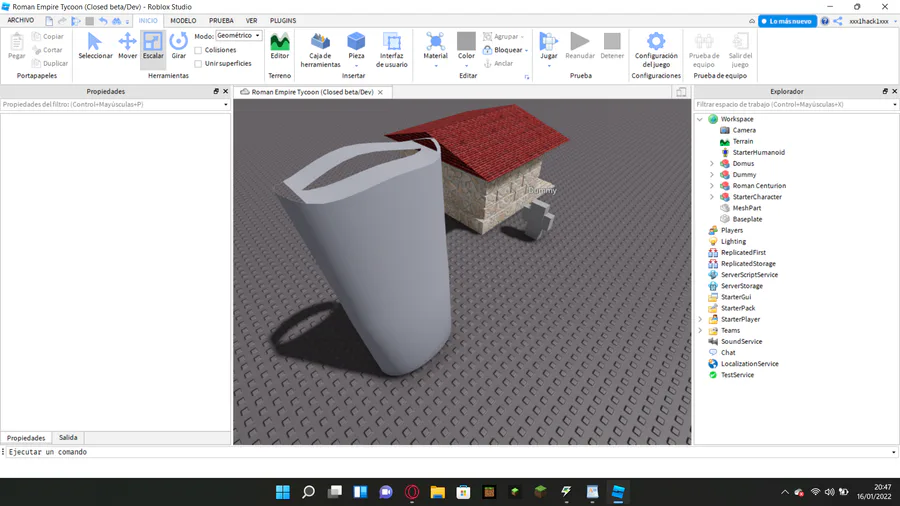Image resolution: width=900 pixels, height=506 pixels.
Task: Select Terrain in the Explorer
Action: point(743,141)
